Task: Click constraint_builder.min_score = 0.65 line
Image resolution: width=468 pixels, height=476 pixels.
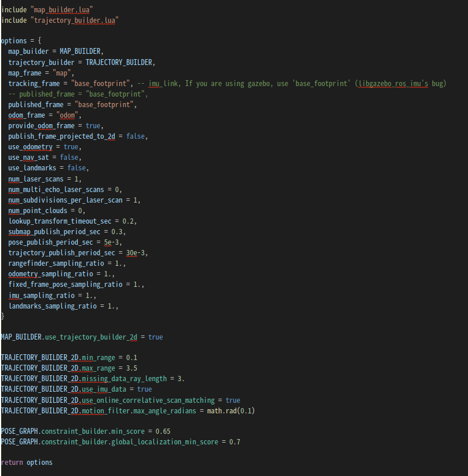Action: tap(86, 432)
